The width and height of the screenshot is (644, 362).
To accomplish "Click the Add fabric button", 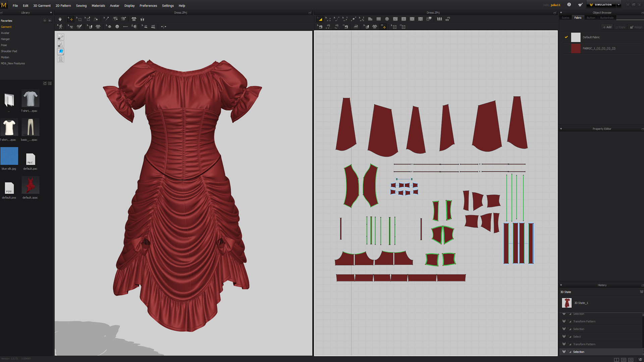I will [607, 27].
